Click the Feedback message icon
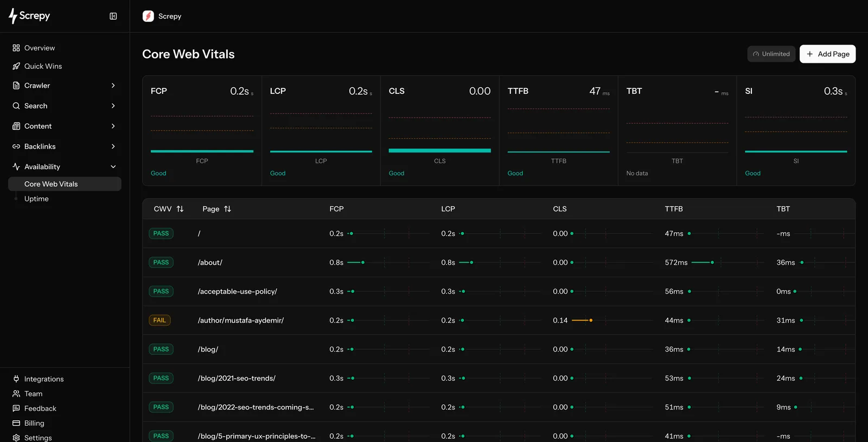This screenshot has width=868, height=442. (16, 408)
